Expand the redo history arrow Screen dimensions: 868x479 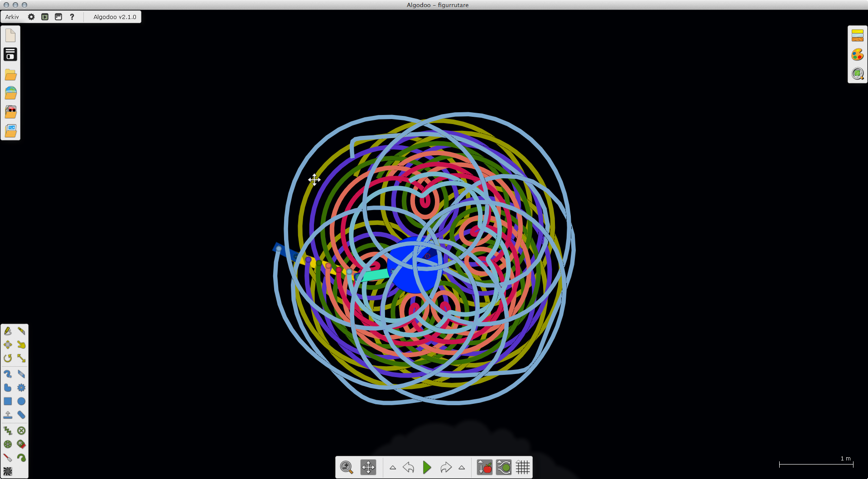[462, 468]
